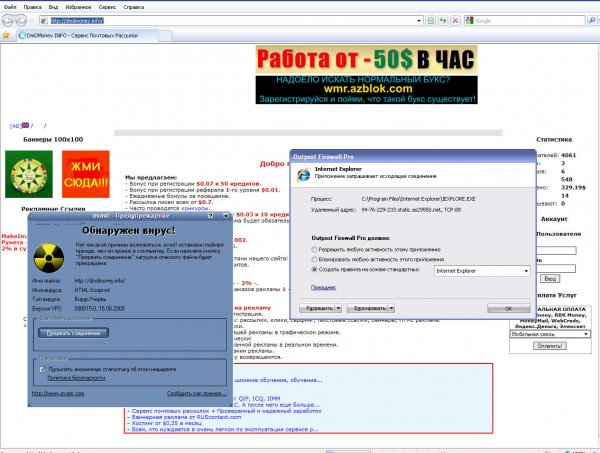
Task: Click the Разрешить button in Outpost
Action: [317, 308]
